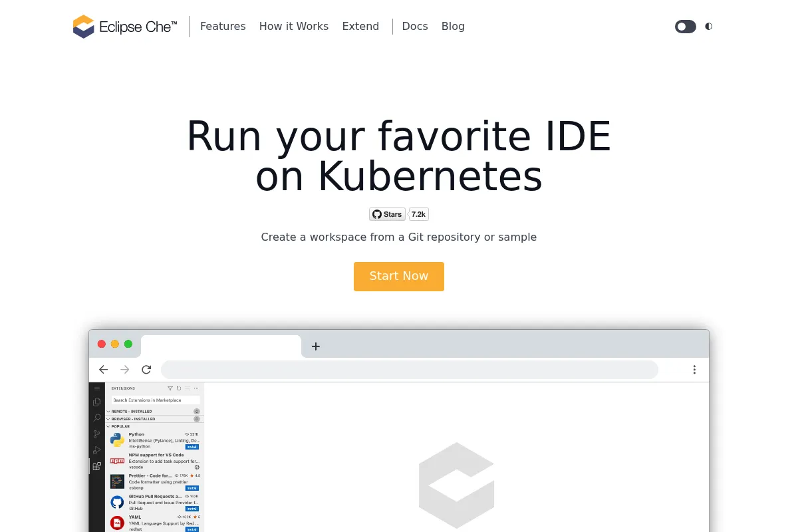Click the Browser Installed count badge
Viewport: 798px width, 532px height.
tap(197, 419)
